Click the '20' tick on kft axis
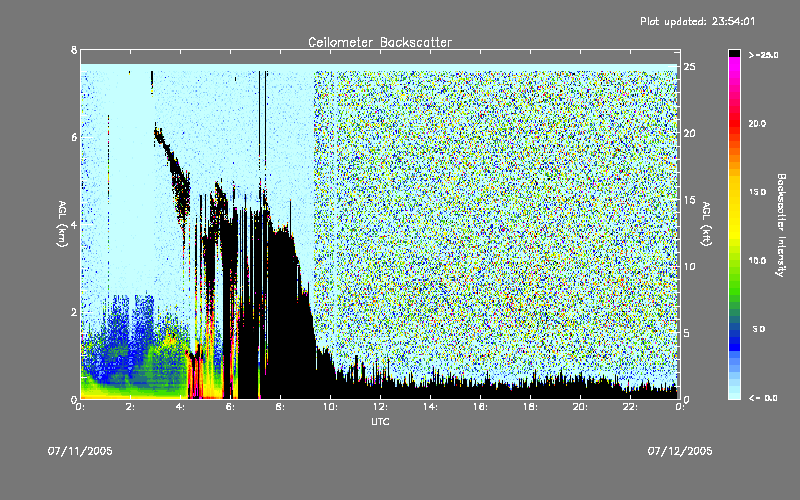The height and width of the screenshot is (500, 800). coord(690,133)
